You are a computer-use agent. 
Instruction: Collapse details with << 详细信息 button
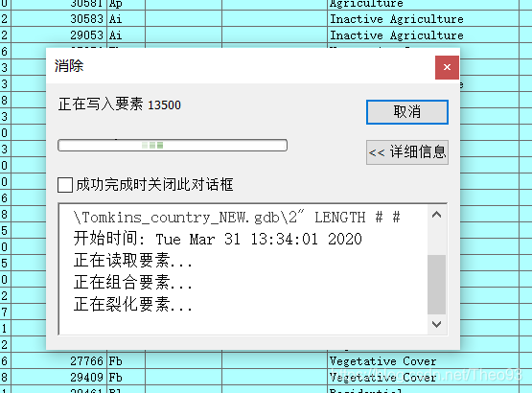(x=407, y=152)
